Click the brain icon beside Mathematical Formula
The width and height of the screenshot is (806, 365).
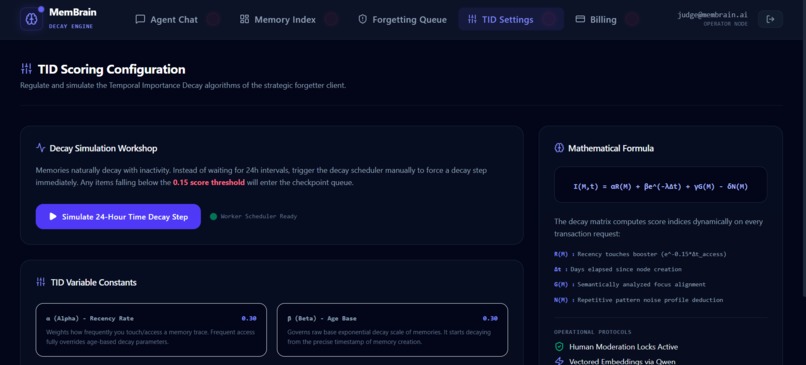coord(559,148)
